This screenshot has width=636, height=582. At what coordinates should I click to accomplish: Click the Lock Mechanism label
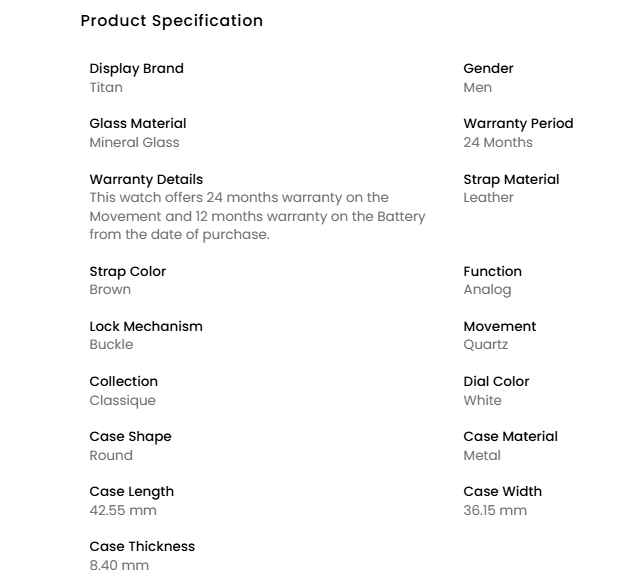(146, 327)
